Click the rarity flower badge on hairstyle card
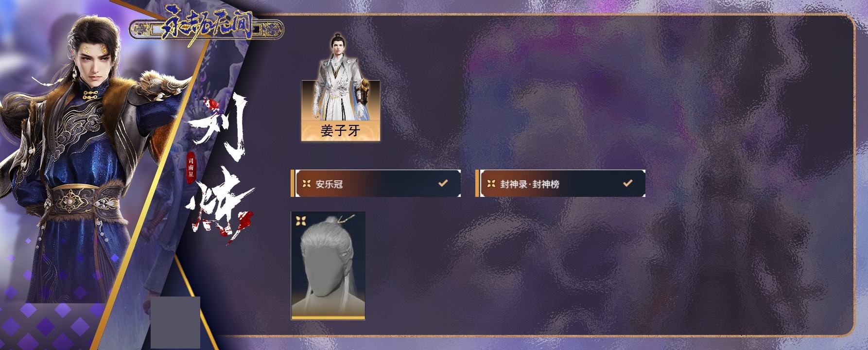The width and height of the screenshot is (868, 350). (301, 221)
